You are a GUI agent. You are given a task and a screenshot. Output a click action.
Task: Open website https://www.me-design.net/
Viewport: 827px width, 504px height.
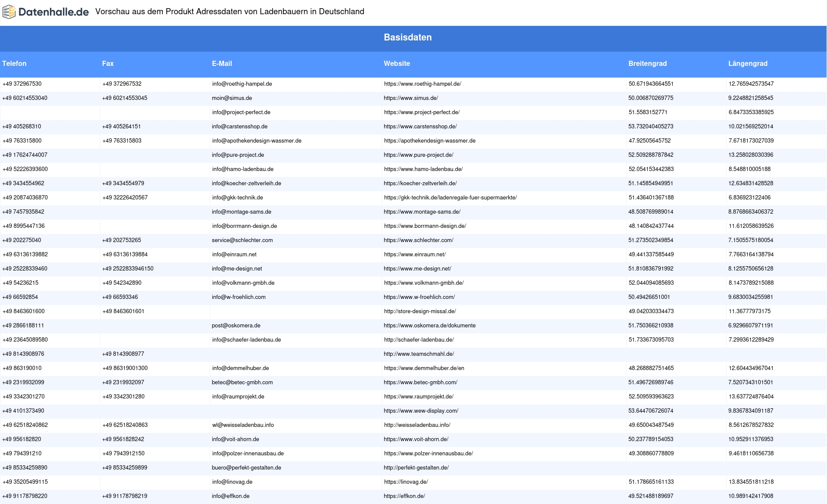point(417,269)
